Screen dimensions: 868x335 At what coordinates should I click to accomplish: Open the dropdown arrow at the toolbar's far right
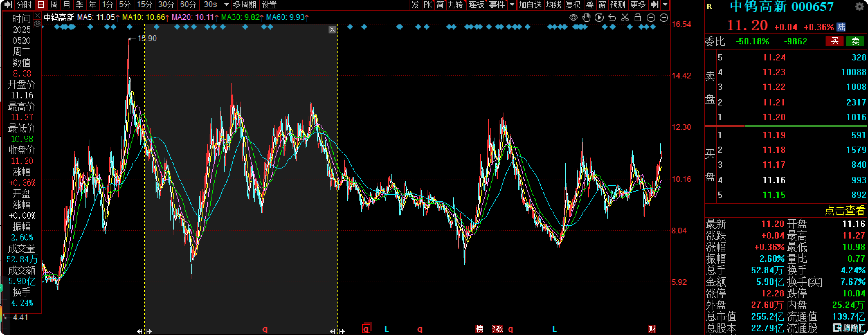[665, 5]
